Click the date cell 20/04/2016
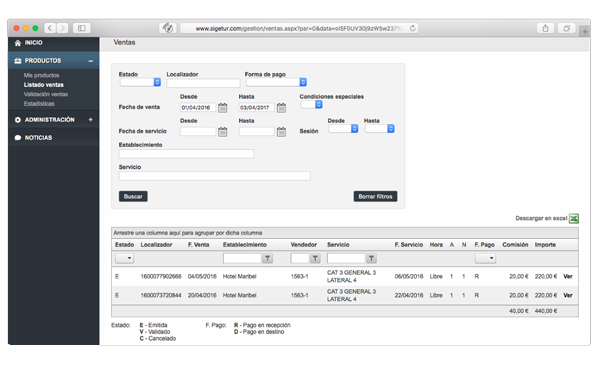 202,295
